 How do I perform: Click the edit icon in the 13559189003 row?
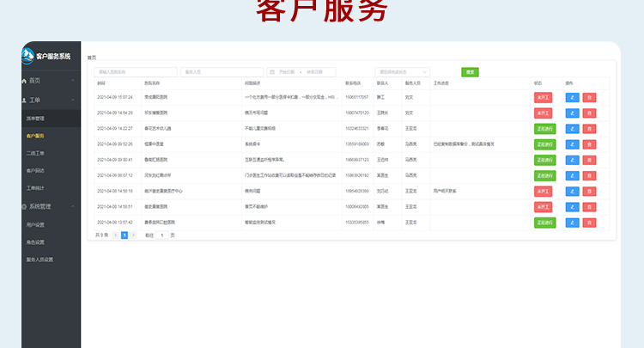tap(573, 144)
